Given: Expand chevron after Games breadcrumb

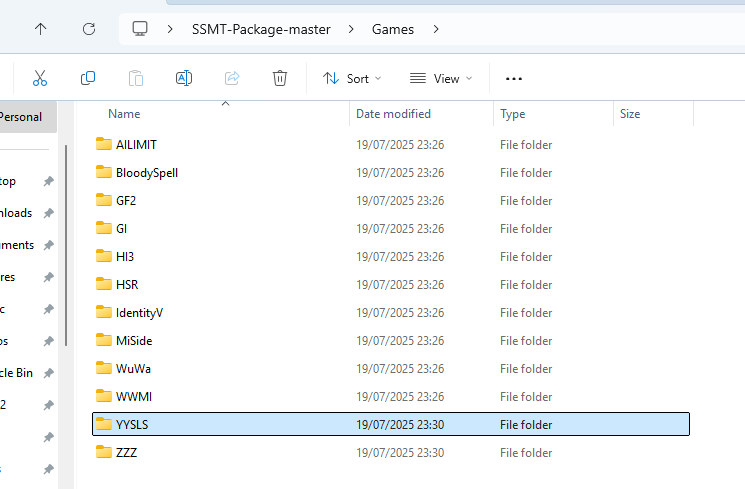Looking at the screenshot, I should 436,29.
